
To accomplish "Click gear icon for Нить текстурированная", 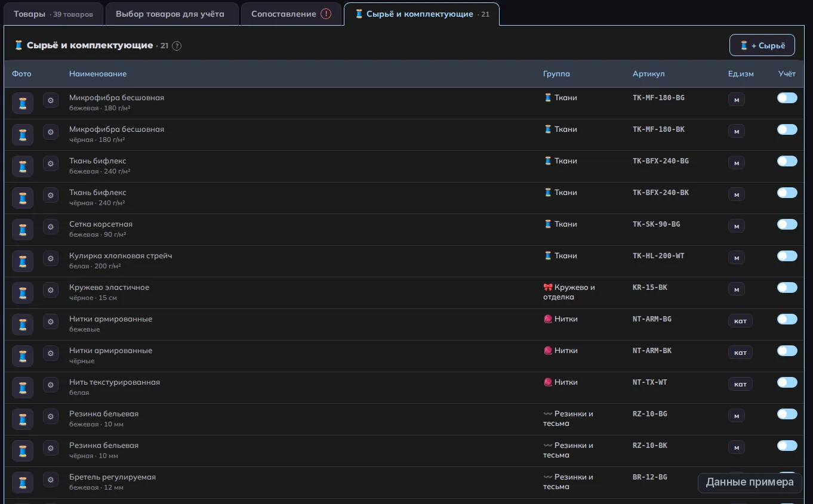I will coord(51,385).
